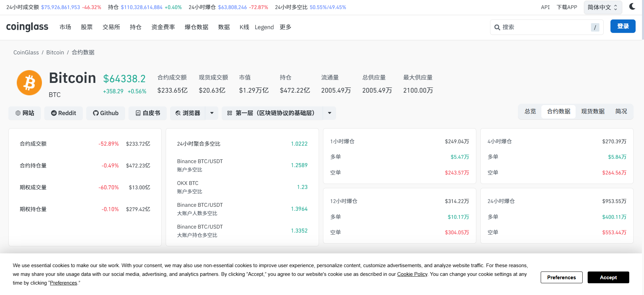Click the Bitcoin coin logo
Viewport: 644px width, 295px height.
[30, 83]
